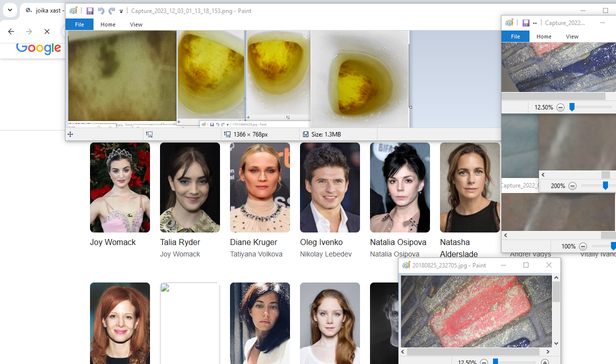
Task: Open File menu in Capture_2023 Paint window
Action: pos(79,24)
